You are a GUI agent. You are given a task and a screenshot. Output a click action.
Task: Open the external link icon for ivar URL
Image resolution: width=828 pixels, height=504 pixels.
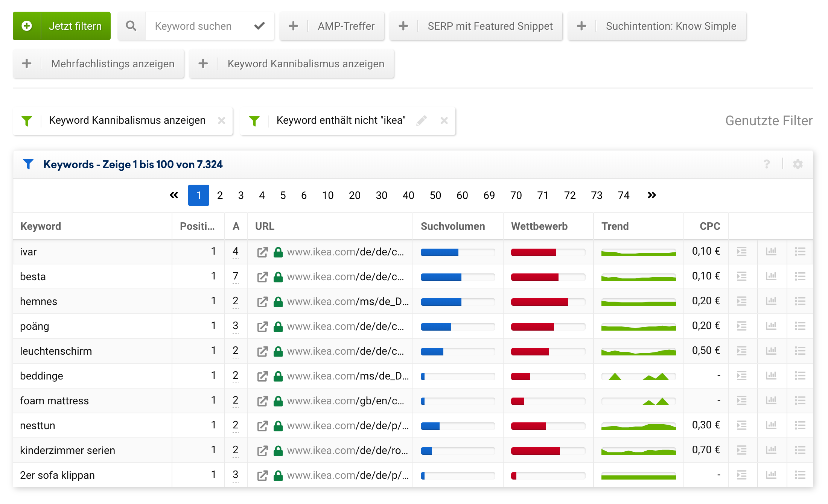pos(262,252)
